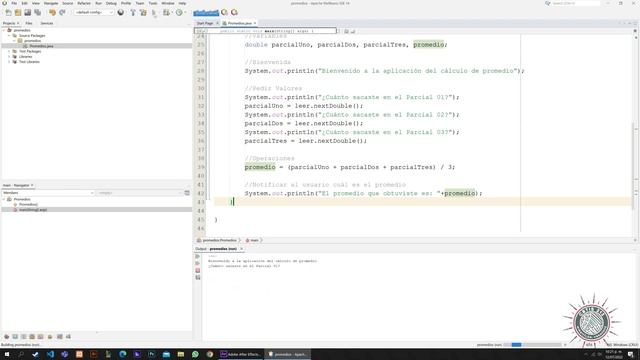Click the Undo toolbar icon
Image resolution: width=640 pixels, height=360 pixels.
click(x=52, y=13)
